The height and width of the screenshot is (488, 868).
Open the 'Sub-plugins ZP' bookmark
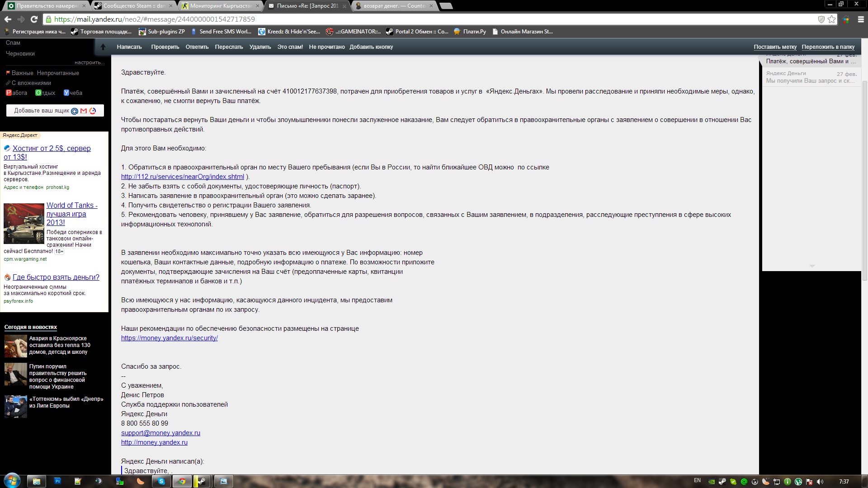(162, 32)
